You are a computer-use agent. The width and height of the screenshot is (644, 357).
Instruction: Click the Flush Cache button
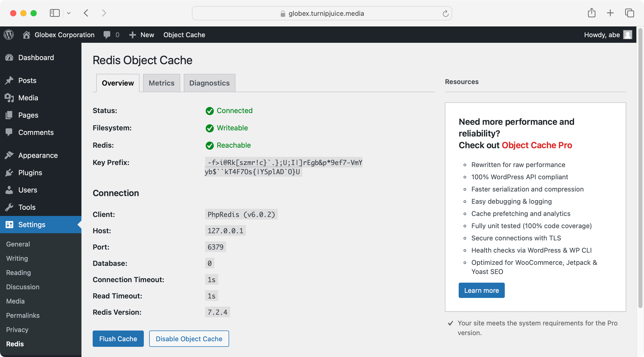[118, 339]
